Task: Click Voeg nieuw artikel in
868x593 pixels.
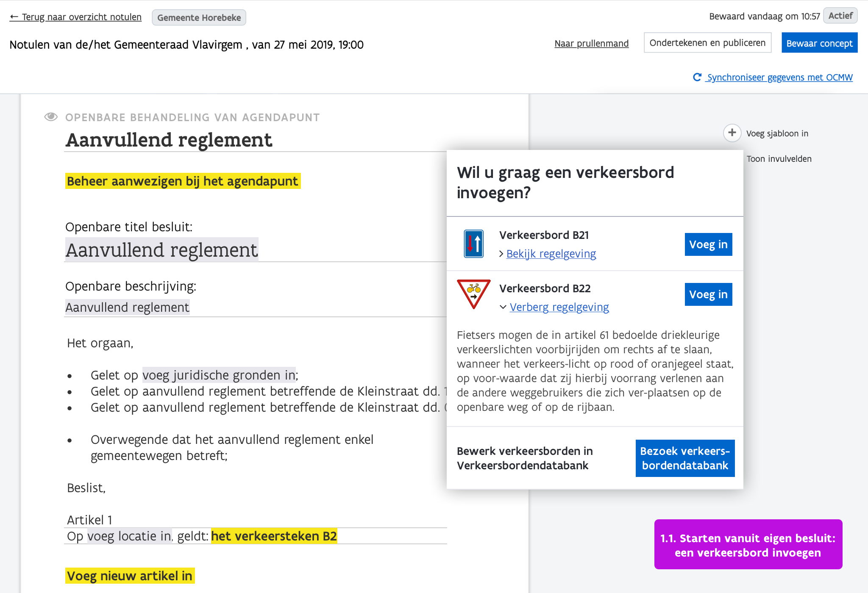Action: (130, 576)
